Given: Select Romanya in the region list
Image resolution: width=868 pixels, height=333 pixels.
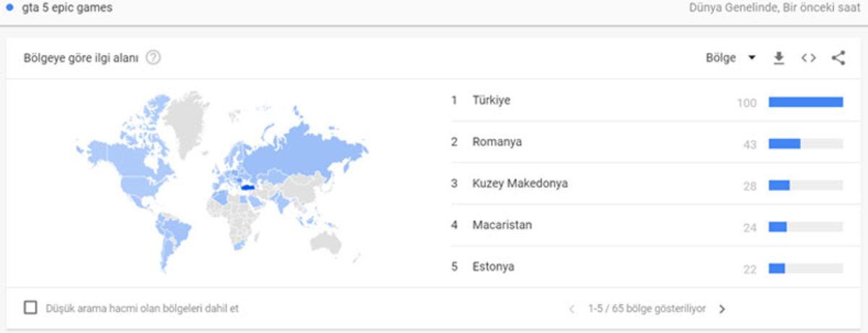Looking at the screenshot, I should [x=497, y=142].
